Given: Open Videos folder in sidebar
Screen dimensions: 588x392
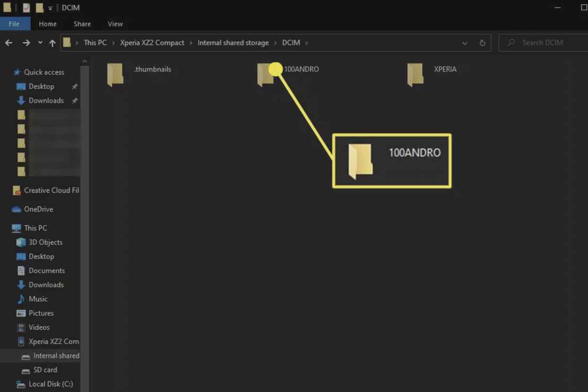Looking at the screenshot, I should (39, 328).
